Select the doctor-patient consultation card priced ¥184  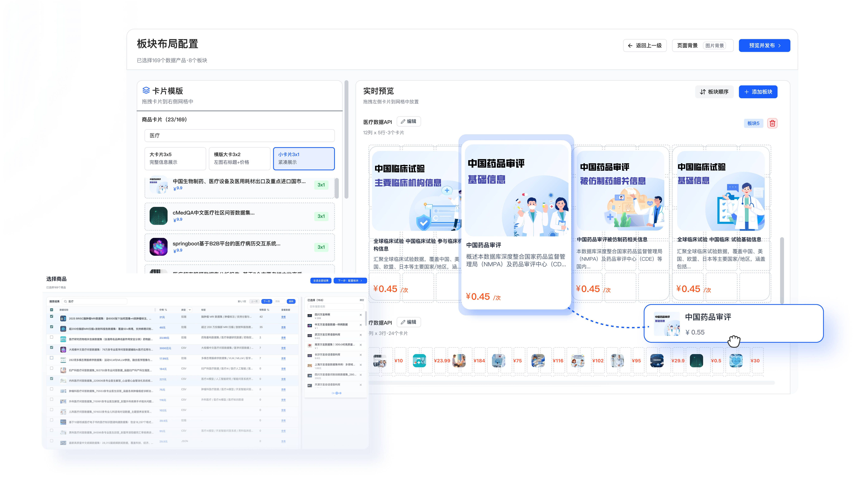click(x=459, y=361)
